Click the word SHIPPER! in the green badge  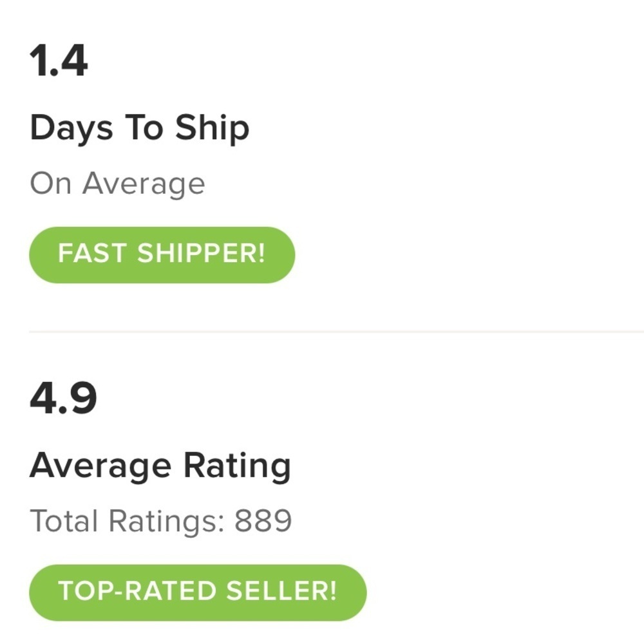coord(201,254)
